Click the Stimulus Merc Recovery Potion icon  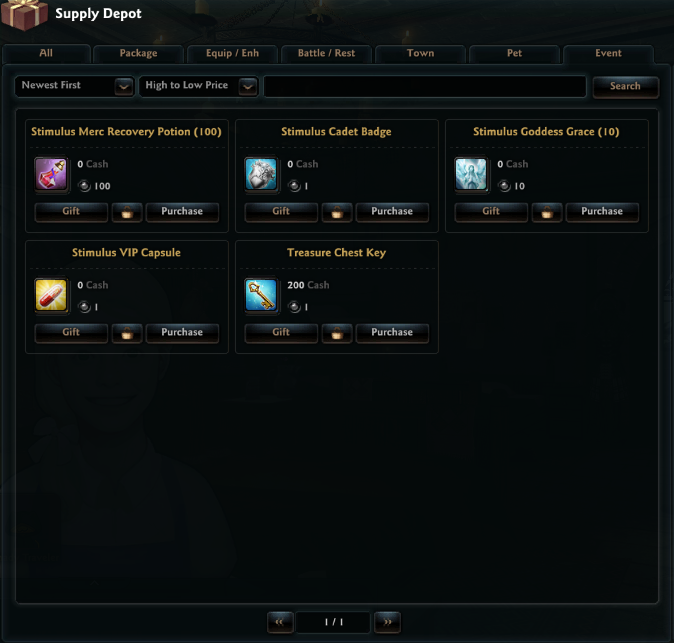click(51, 174)
